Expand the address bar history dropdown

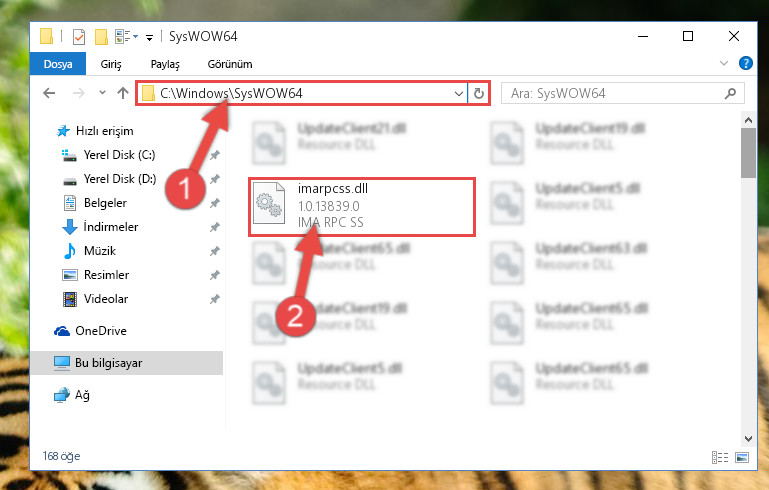click(459, 93)
